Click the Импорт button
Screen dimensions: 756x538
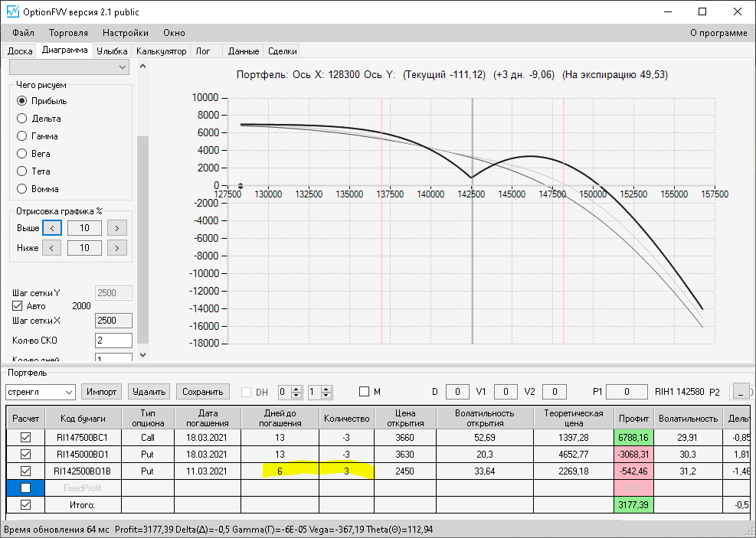(x=102, y=392)
